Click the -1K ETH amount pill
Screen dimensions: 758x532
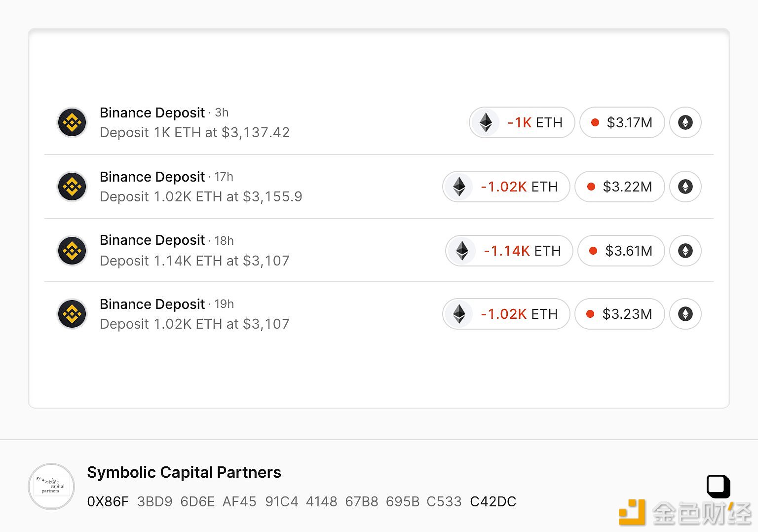coord(522,122)
